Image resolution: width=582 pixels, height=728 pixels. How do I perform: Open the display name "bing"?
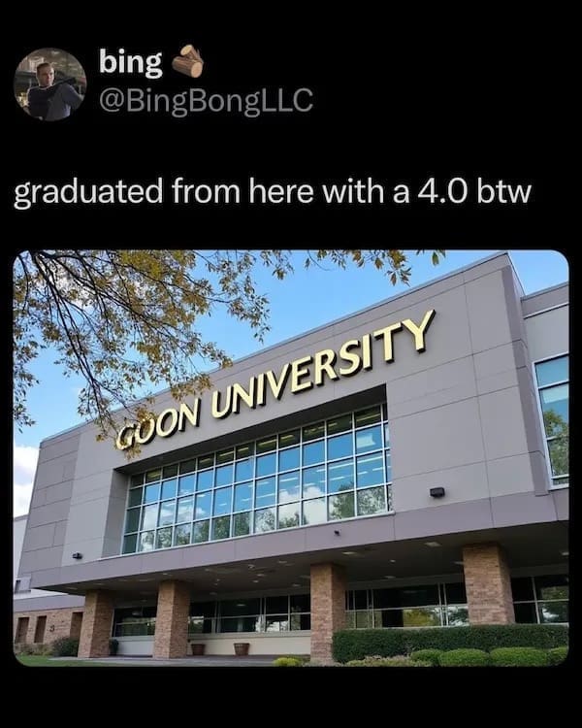(130, 63)
